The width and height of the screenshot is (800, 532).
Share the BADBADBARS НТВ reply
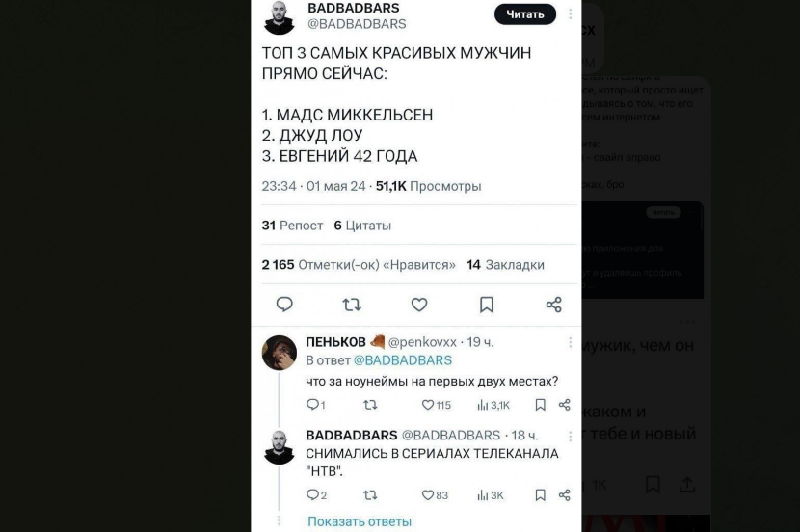[564, 494]
